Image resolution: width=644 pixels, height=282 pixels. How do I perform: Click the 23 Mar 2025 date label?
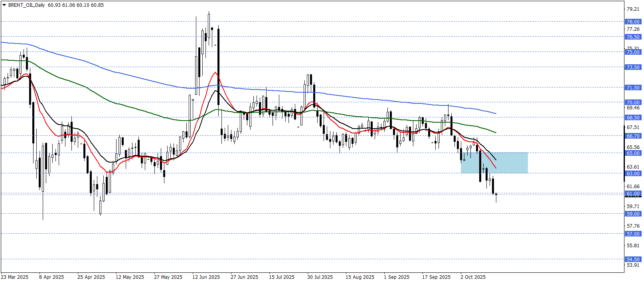point(15,277)
